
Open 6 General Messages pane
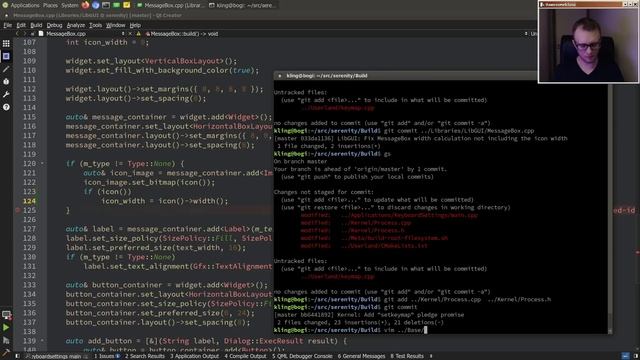361,356
